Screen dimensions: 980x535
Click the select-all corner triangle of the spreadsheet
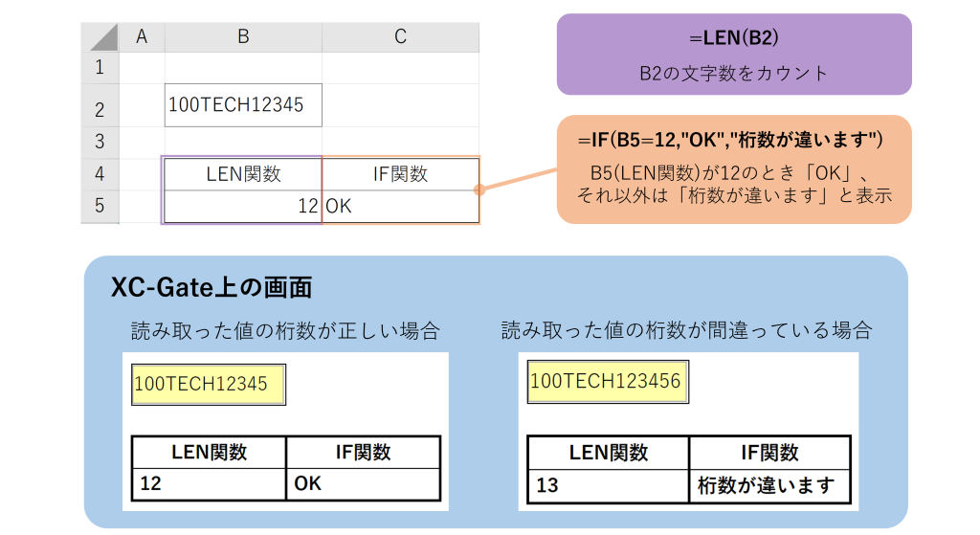click(x=100, y=37)
